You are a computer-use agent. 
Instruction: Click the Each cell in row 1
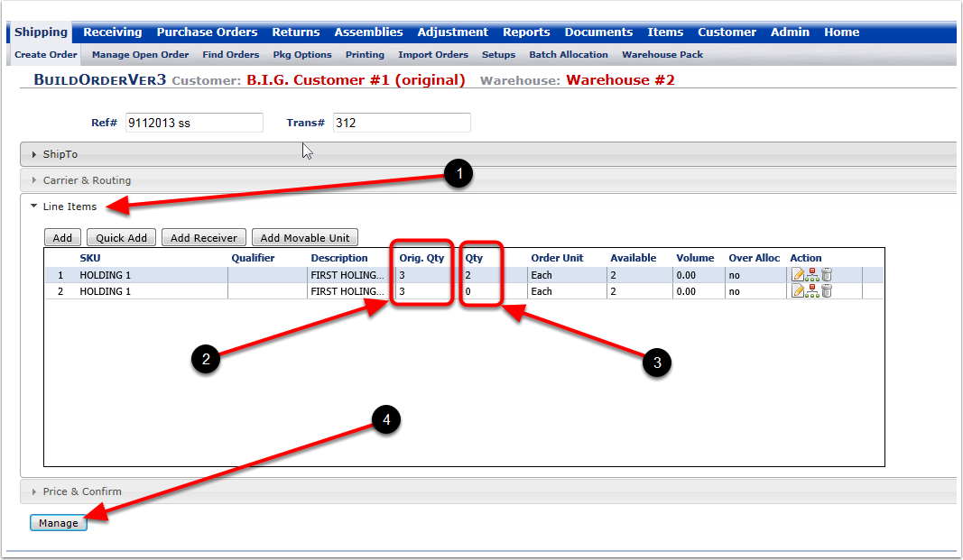567,275
